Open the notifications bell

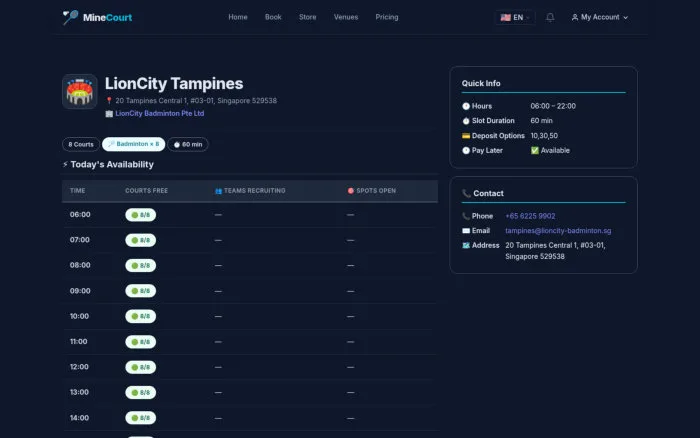[550, 17]
